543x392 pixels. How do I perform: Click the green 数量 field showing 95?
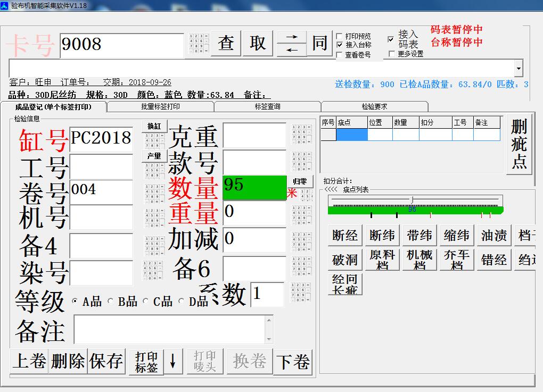click(x=254, y=188)
